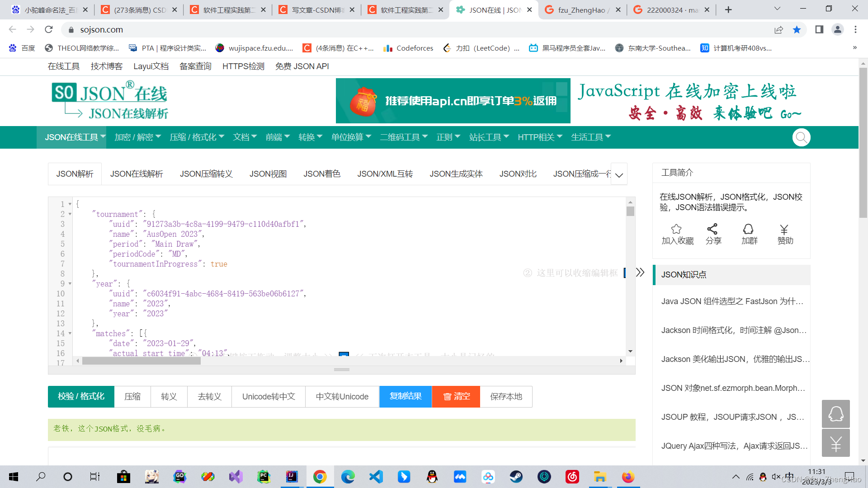Click the 赞助 yen icon
This screenshot has width=868, height=488.
784,229
